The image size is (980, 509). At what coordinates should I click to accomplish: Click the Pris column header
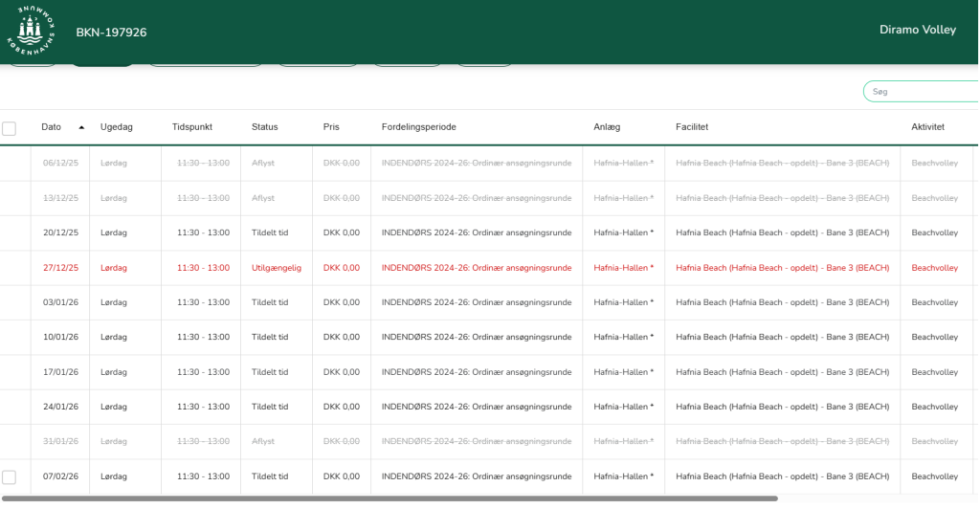point(331,127)
